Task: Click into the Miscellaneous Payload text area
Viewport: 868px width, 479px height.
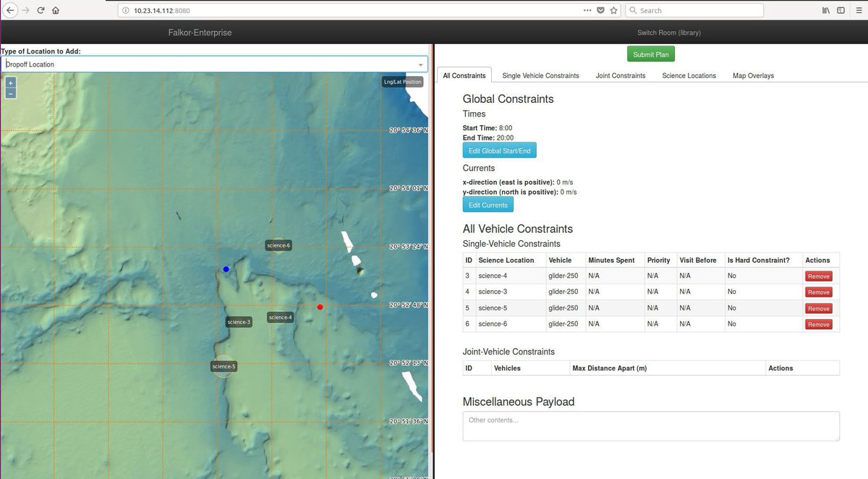Action: tap(651, 426)
